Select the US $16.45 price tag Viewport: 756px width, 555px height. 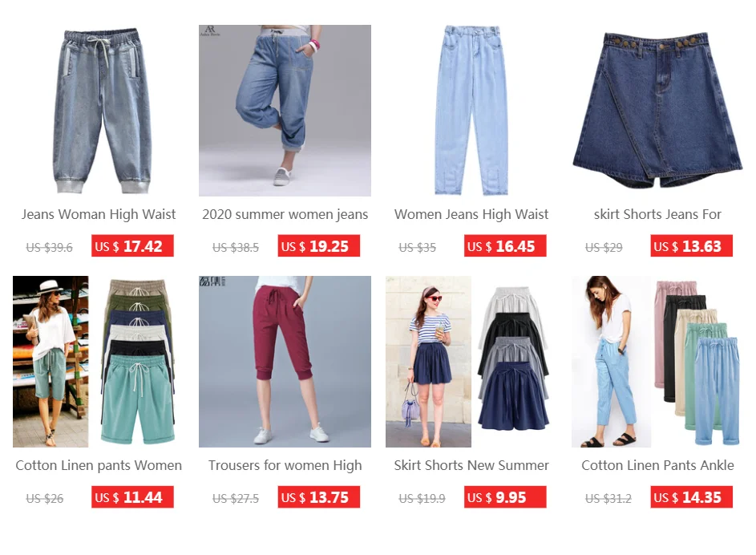click(x=505, y=246)
